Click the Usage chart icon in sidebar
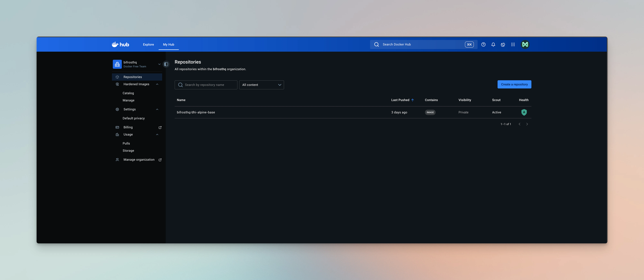This screenshot has height=280, width=644. tap(117, 134)
